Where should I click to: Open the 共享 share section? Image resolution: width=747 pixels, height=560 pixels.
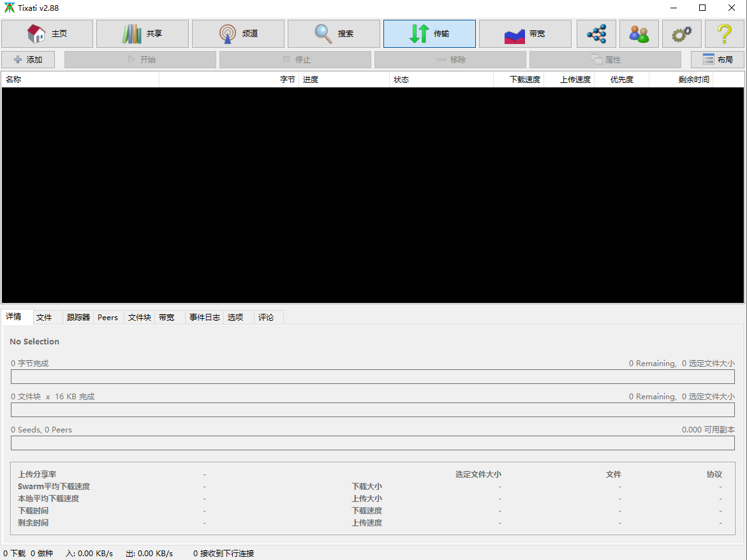pos(142,34)
